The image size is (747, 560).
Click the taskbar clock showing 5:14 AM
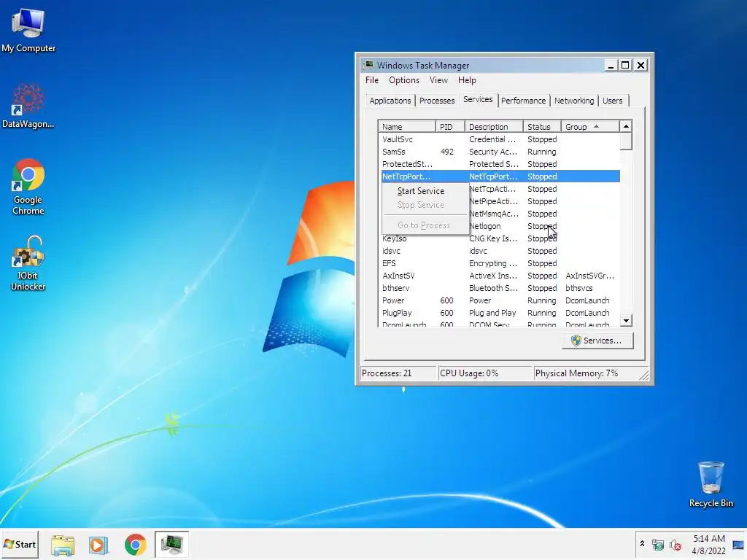(709, 544)
